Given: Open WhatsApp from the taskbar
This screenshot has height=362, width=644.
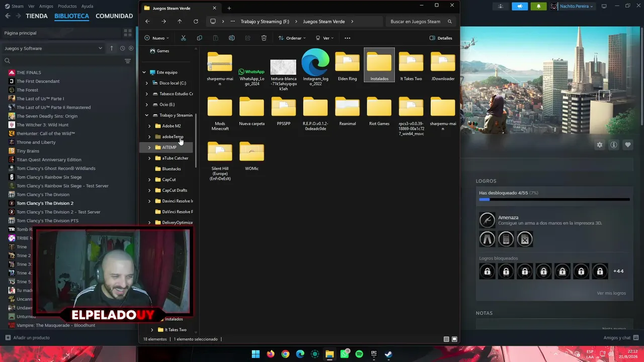Looking at the screenshot, I should click(x=345, y=354).
